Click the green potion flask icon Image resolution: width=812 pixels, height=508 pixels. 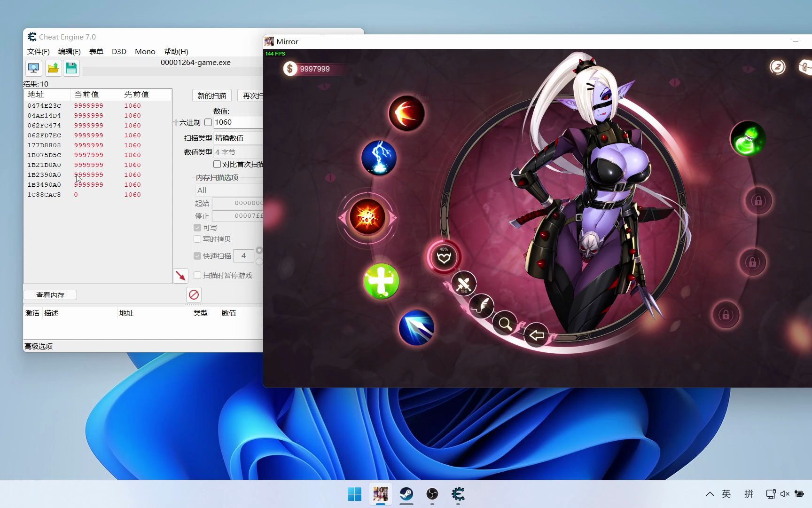click(x=748, y=139)
